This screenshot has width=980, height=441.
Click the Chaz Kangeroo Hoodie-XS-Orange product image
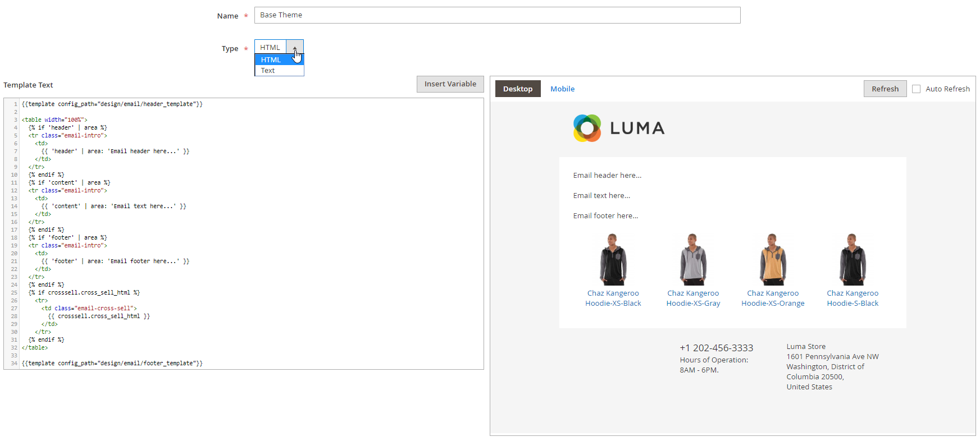pos(773,259)
